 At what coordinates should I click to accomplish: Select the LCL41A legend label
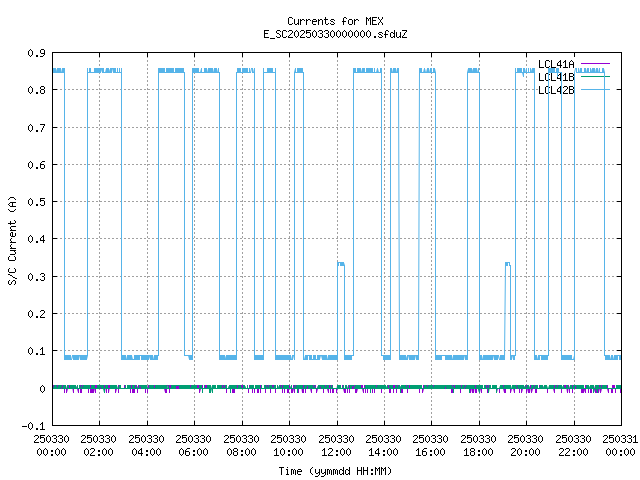pyautogui.click(x=556, y=64)
